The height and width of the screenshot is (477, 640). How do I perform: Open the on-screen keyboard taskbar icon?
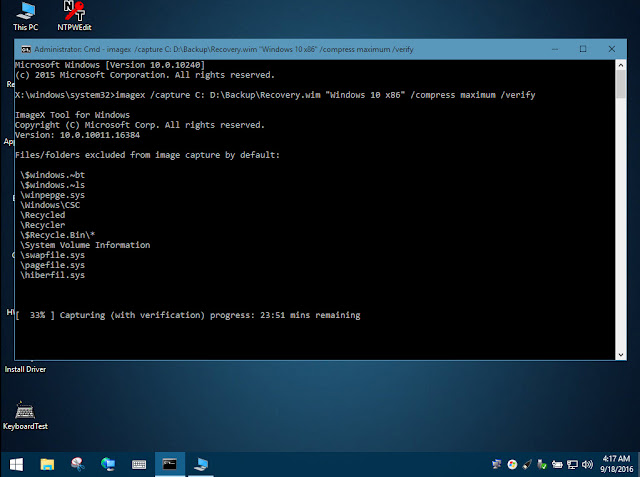(139, 464)
